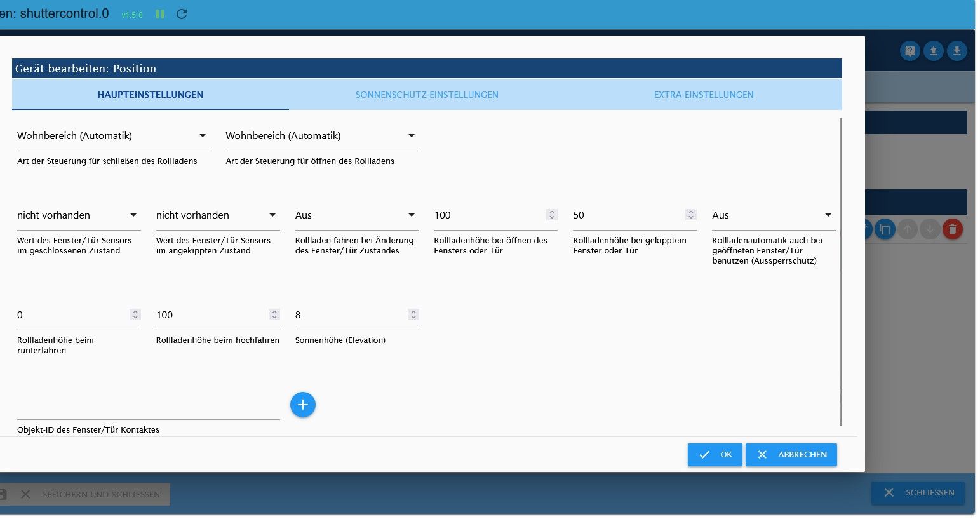Click the label 'Art der Steuerung für schließen des Rollladens'
This screenshot has width=980, height=519.
coord(107,161)
